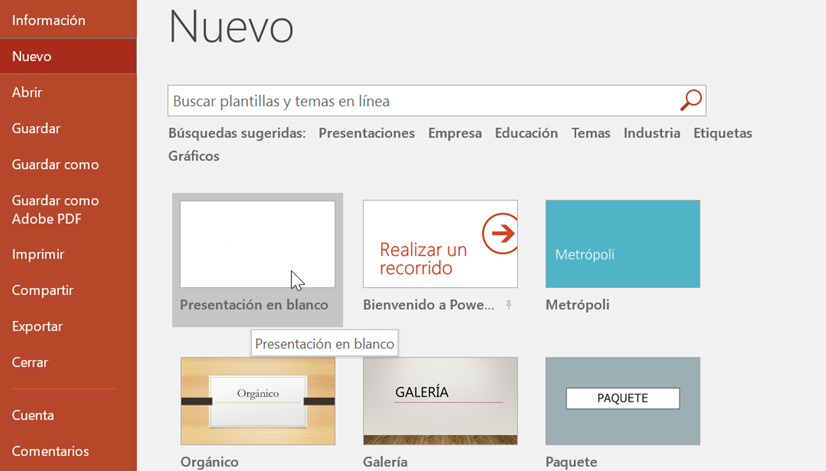The image size is (826, 471).
Task: Click the Bienvenido a Powe... caption
Action: pyautogui.click(x=428, y=305)
